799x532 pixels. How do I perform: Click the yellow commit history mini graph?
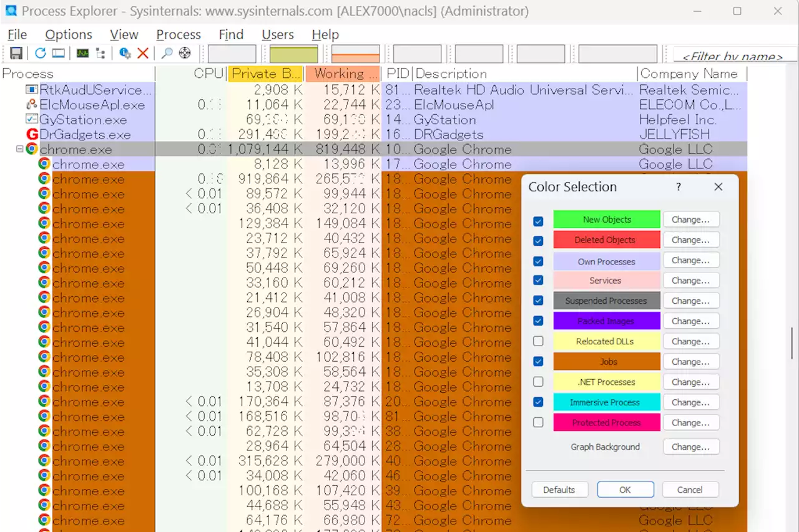pos(293,54)
